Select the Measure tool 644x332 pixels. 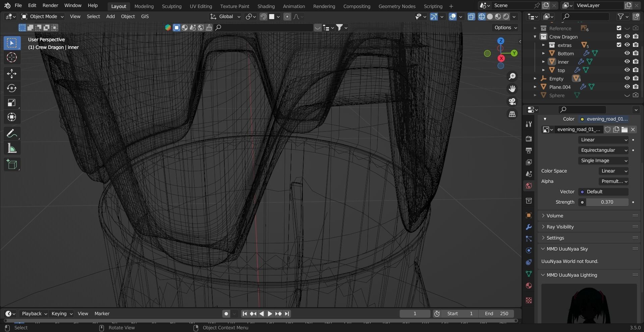click(12, 148)
